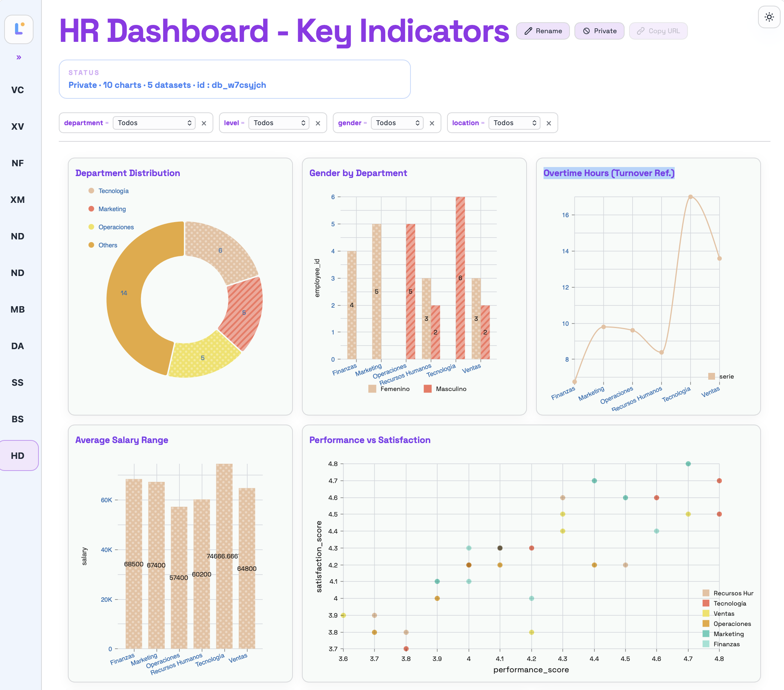Open the department Todos dropdown
The width and height of the screenshot is (784, 690).
pos(154,123)
